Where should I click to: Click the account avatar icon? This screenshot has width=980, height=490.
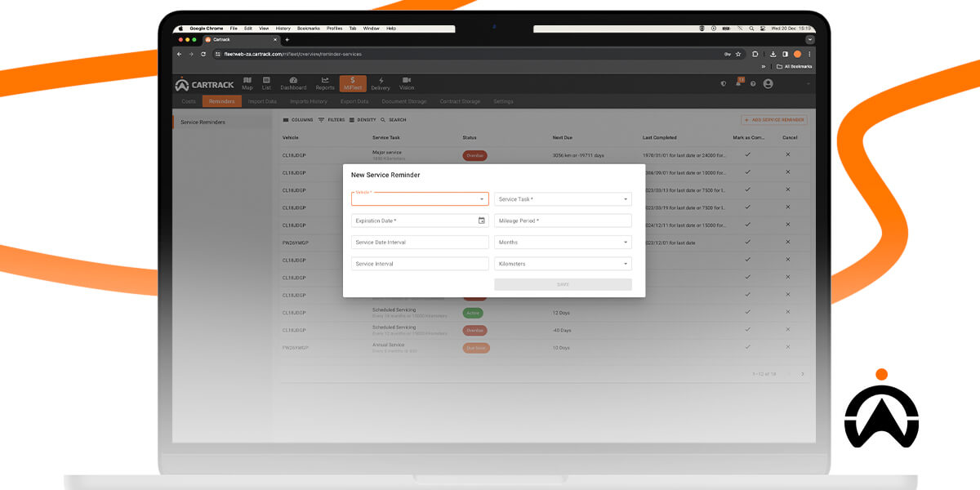[768, 83]
